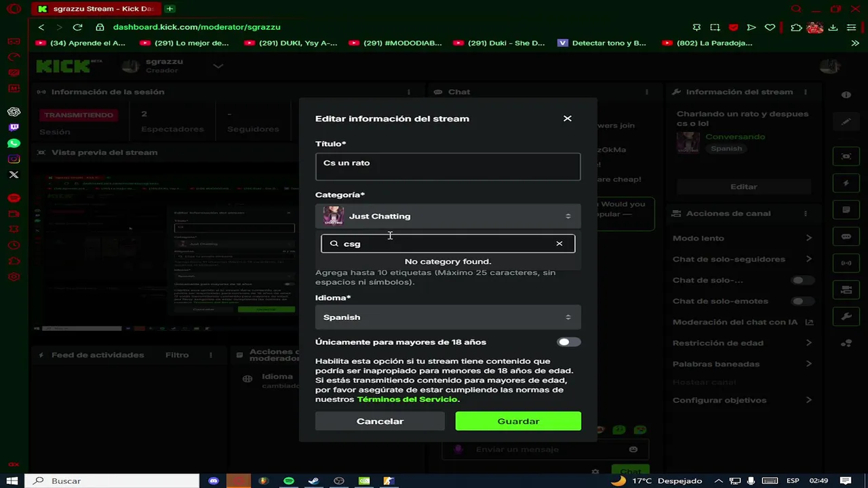
Task: Click the Título text field
Action: [448, 167]
